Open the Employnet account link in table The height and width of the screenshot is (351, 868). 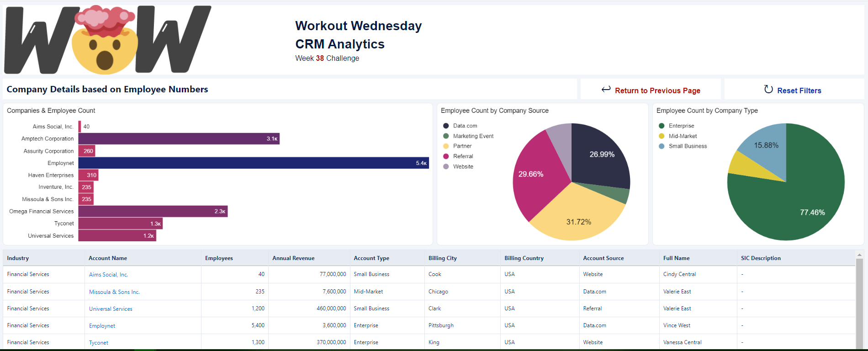[x=102, y=326]
